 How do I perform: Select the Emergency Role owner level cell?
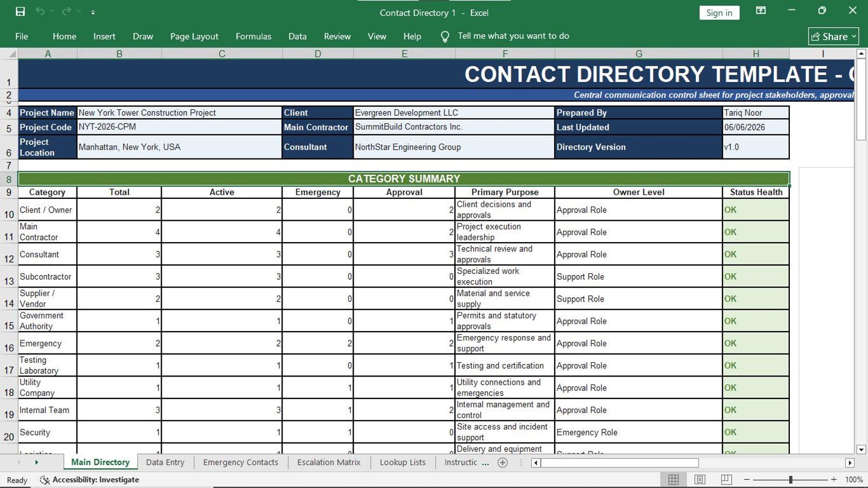tap(638, 432)
